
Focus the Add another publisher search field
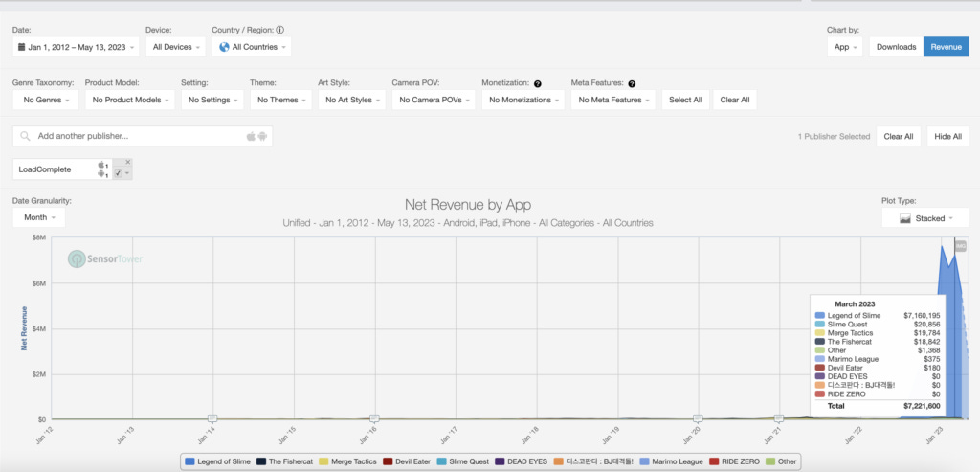click(143, 136)
